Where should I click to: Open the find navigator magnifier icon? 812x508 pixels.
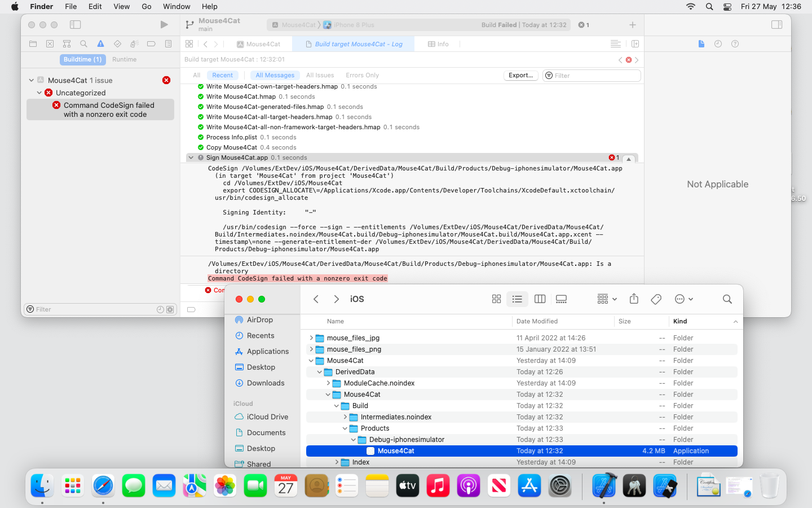84,44
